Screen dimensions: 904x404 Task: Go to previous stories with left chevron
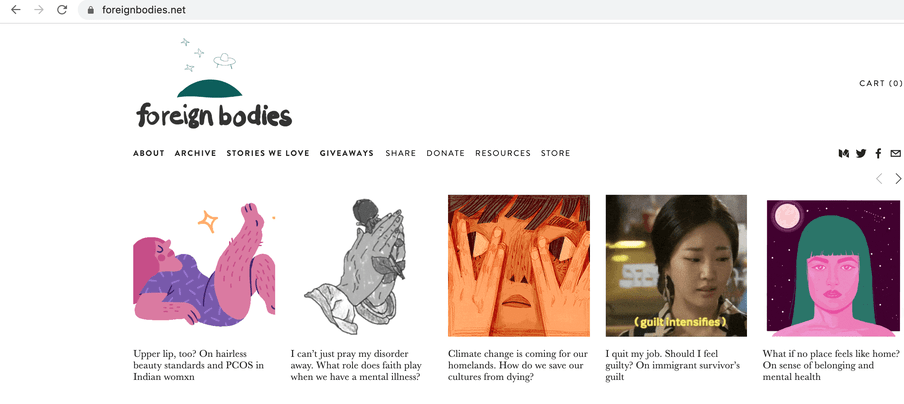click(x=879, y=179)
